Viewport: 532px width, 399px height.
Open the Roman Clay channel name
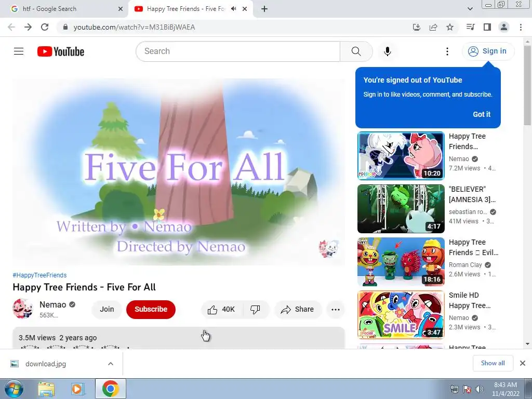(465, 264)
